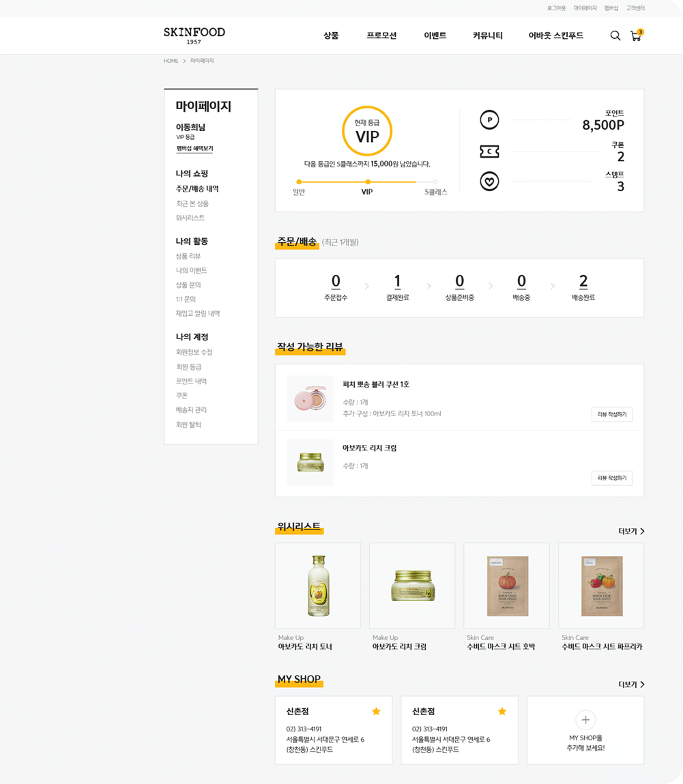Expand 위시리스트 with its 더보기 arrow

click(632, 531)
